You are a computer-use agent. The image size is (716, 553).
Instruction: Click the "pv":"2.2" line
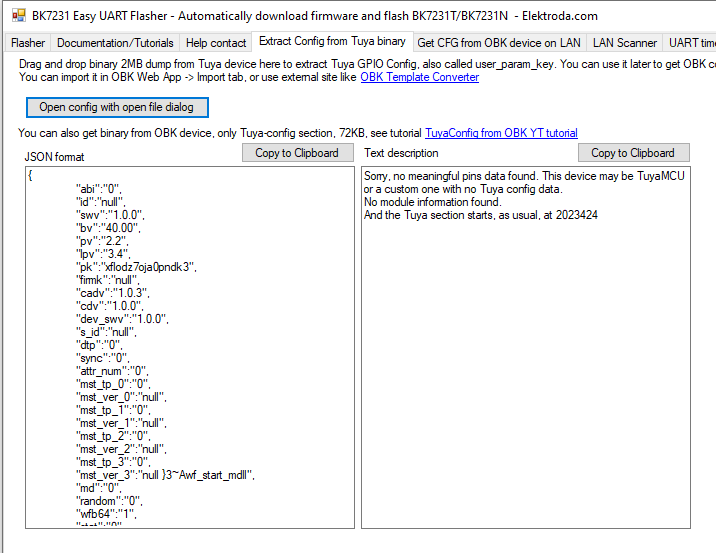[x=102, y=241]
